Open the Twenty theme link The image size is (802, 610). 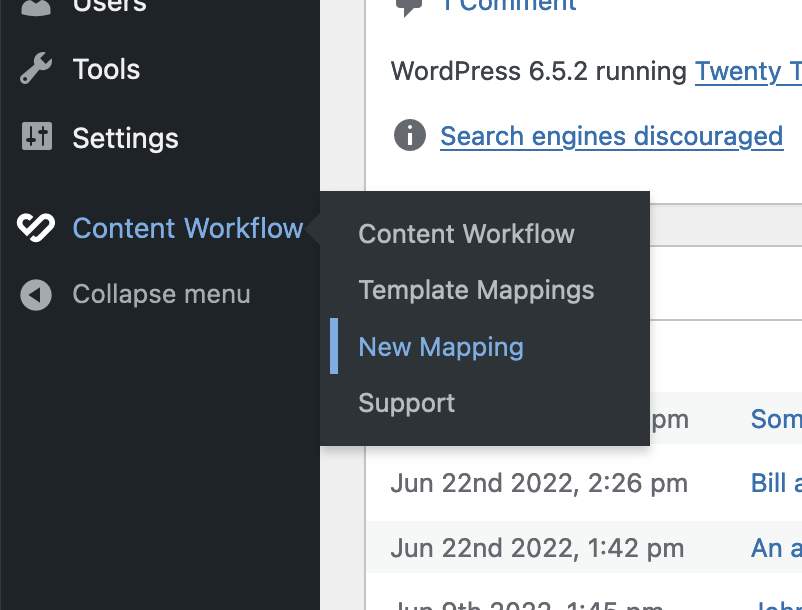(748, 72)
